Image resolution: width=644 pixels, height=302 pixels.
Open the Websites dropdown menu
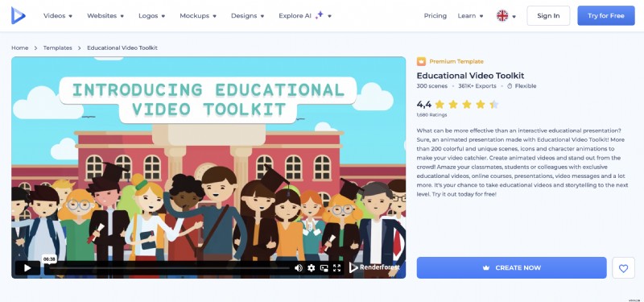click(x=105, y=15)
